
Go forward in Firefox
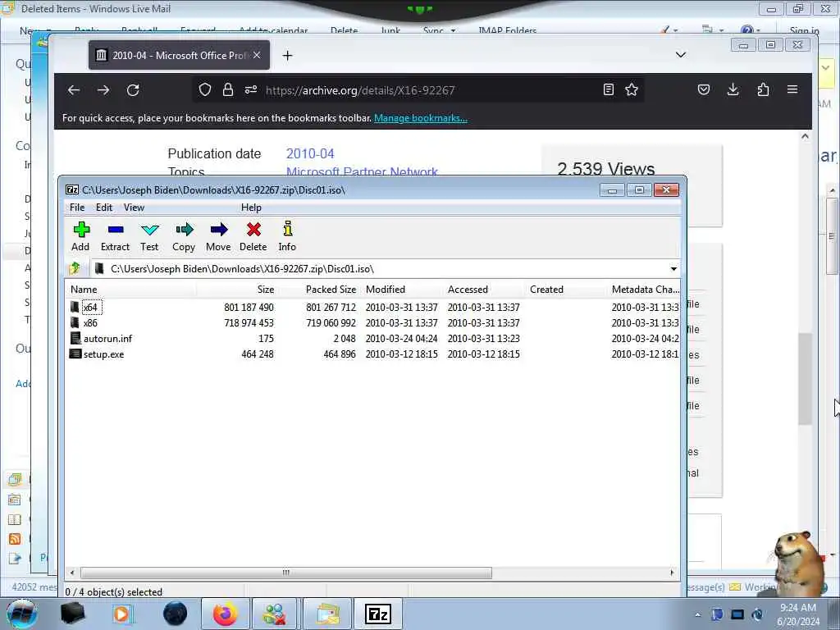coord(103,90)
